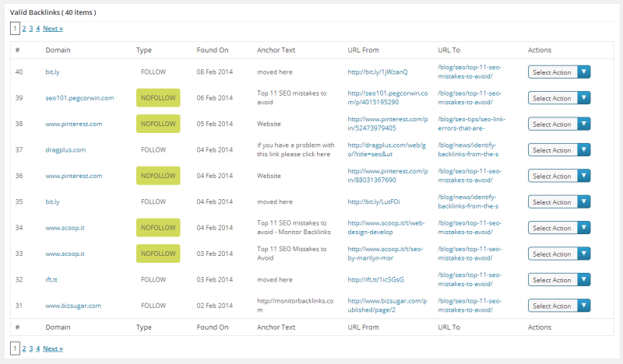Go to page 3 in bottom pagination
The width and height of the screenshot is (623, 364).
coord(30,348)
